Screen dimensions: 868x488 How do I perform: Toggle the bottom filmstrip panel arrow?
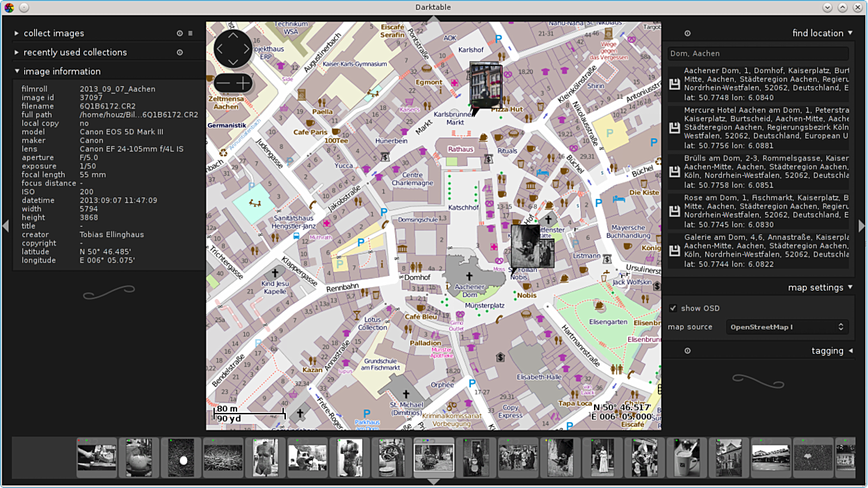(433, 482)
